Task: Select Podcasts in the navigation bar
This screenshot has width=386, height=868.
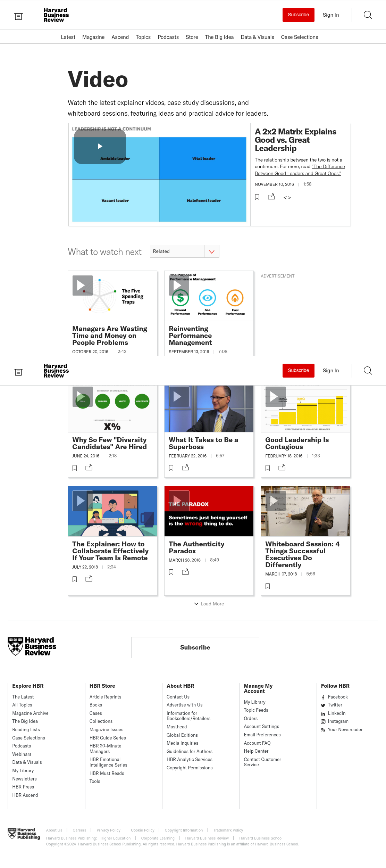Action: coord(168,37)
